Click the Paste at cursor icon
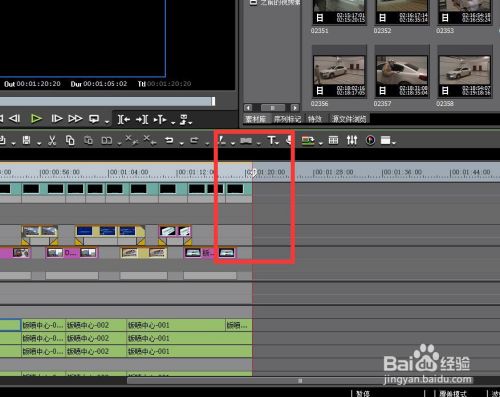 pos(88,140)
